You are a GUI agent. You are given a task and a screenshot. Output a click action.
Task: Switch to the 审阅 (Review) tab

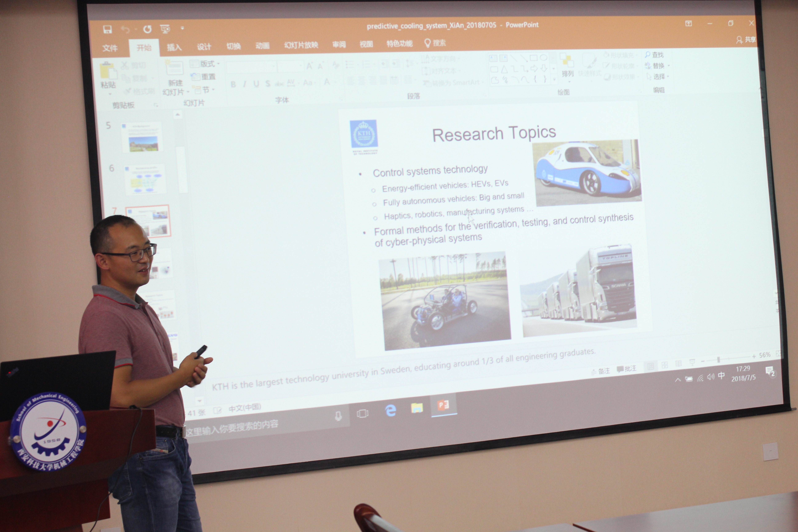[x=339, y=44]
